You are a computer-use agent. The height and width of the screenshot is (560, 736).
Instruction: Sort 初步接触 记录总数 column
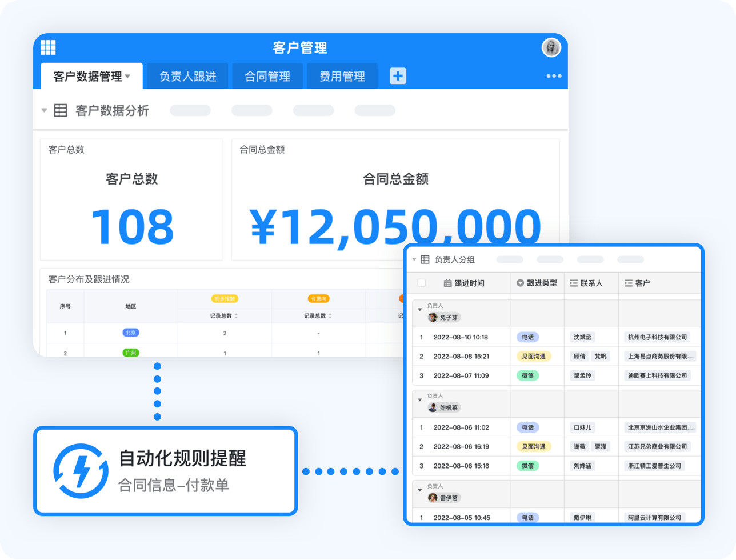[x=236, y=316]
